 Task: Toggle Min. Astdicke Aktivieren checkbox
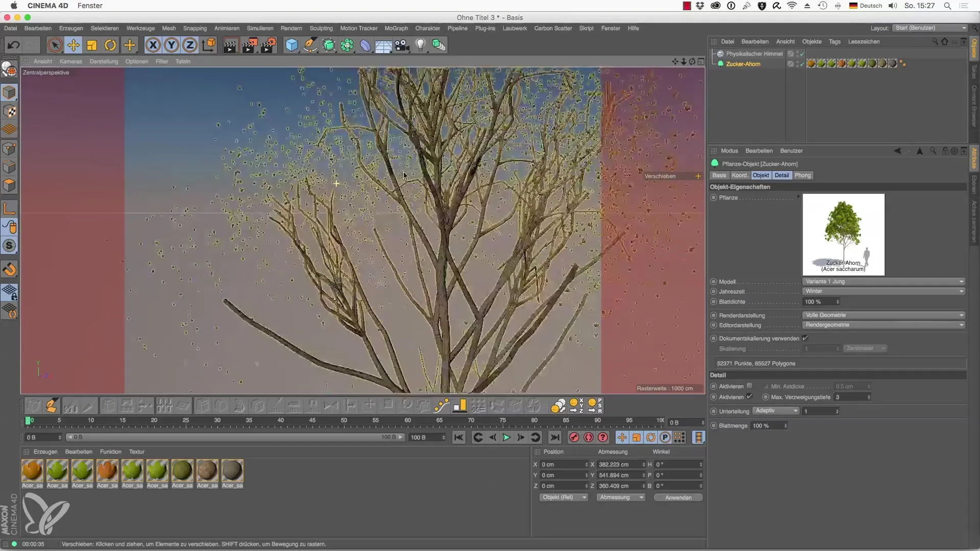point(749,386)
